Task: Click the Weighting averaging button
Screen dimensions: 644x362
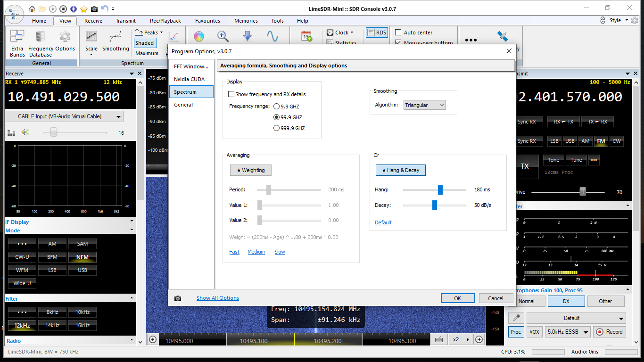Action: click(251, 170)
